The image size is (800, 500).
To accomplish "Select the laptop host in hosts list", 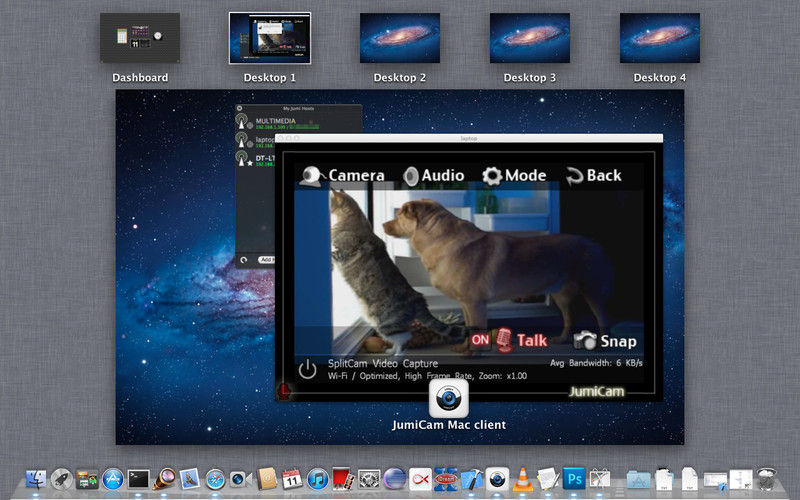I will coord(255,140).
